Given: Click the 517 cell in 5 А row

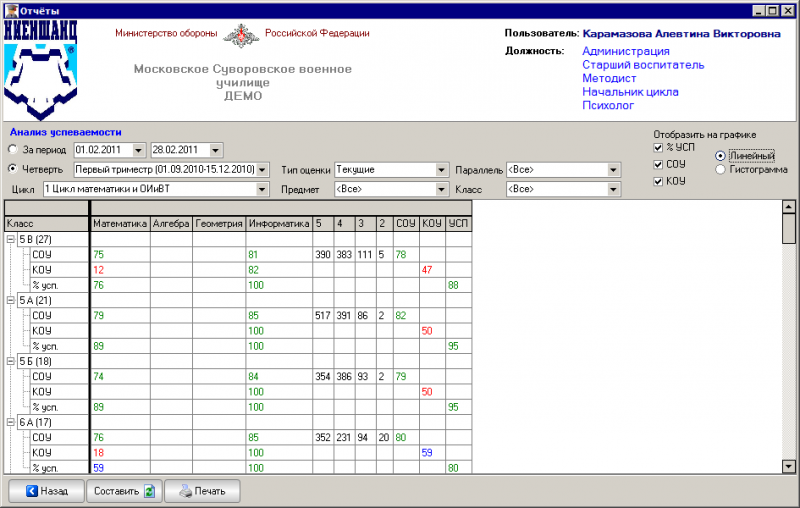Looking at the screenshot, I should point(323,315).
